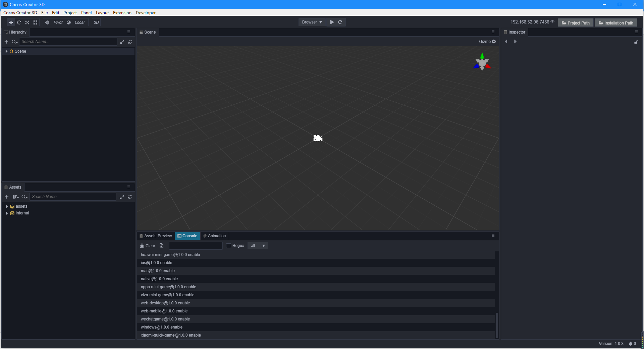Go forward in Inspector history
The width and height of the screenshot is (644, 349).
click(x=515, y=42)
